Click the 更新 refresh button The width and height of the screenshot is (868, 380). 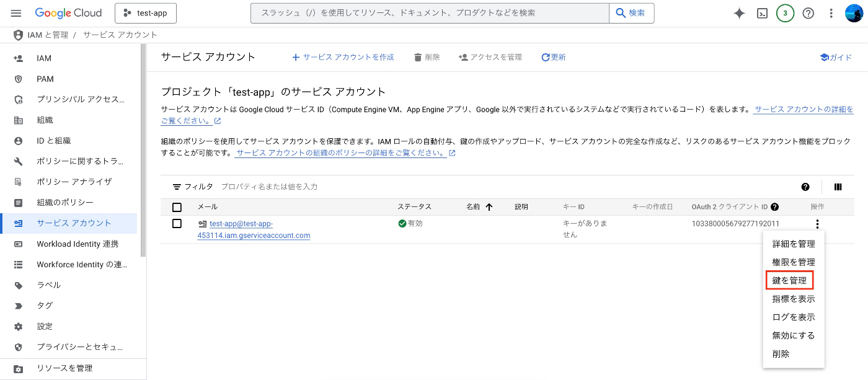click(x=553, y=57)
